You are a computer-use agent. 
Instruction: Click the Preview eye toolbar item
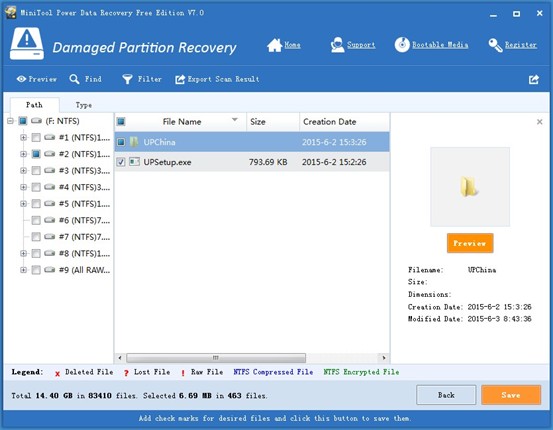click(x=36, y=79)
